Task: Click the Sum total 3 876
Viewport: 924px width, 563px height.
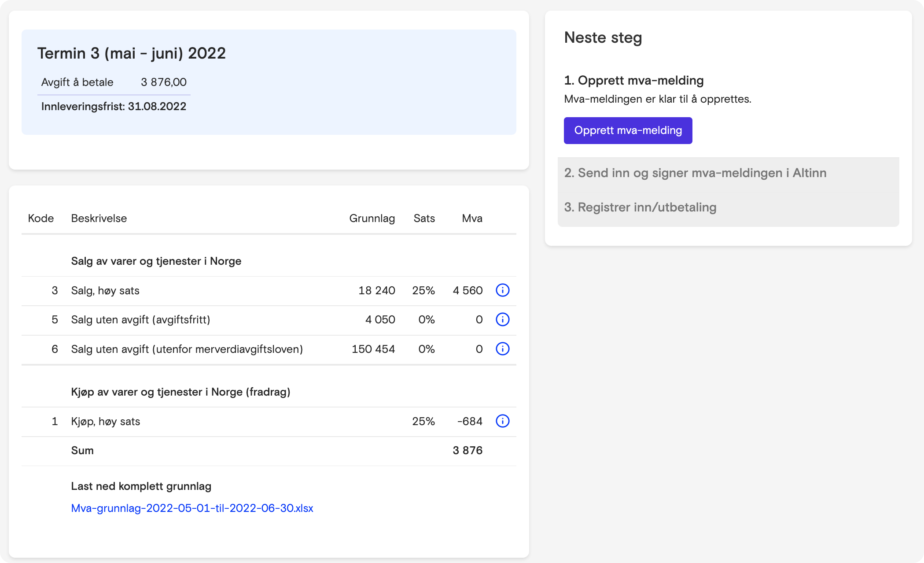Action: click(x=467, y=450)
